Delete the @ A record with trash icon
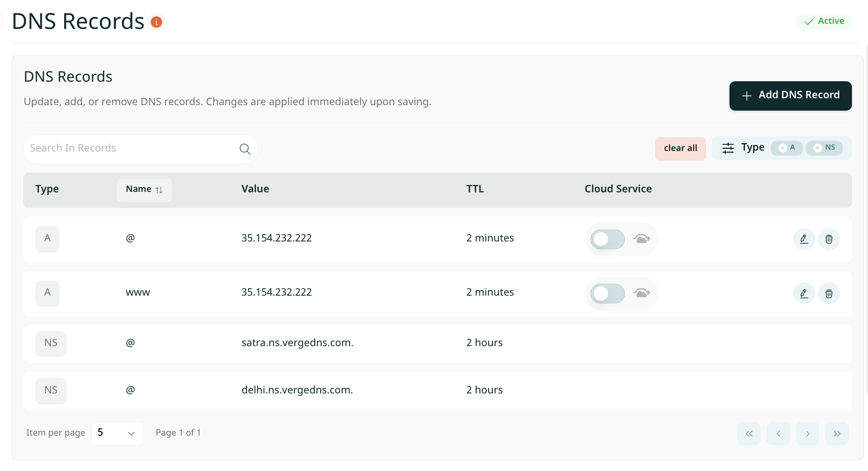The height and width of the screenshot is (471, 868). tap(829, 239)
